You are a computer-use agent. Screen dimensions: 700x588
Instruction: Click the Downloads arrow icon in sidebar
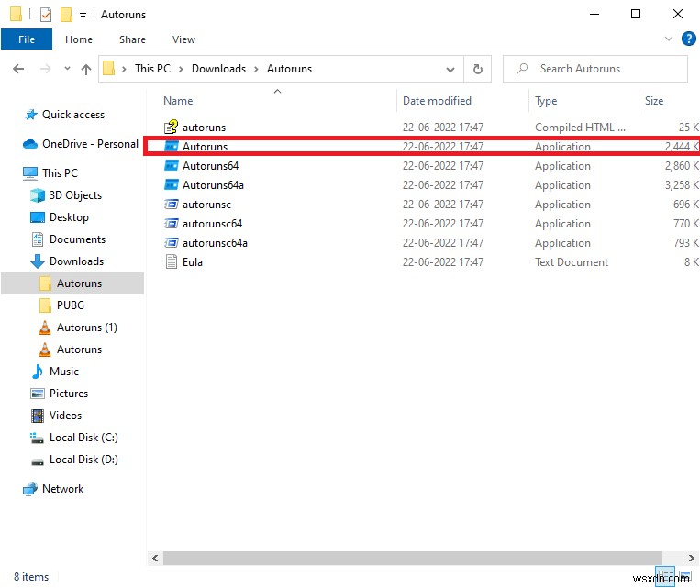[x=38, y=261]
